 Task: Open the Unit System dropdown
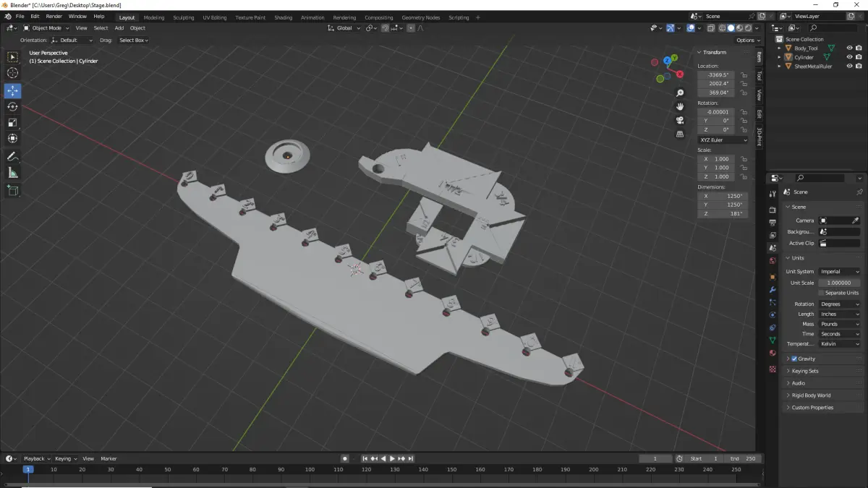coord(840,271)
